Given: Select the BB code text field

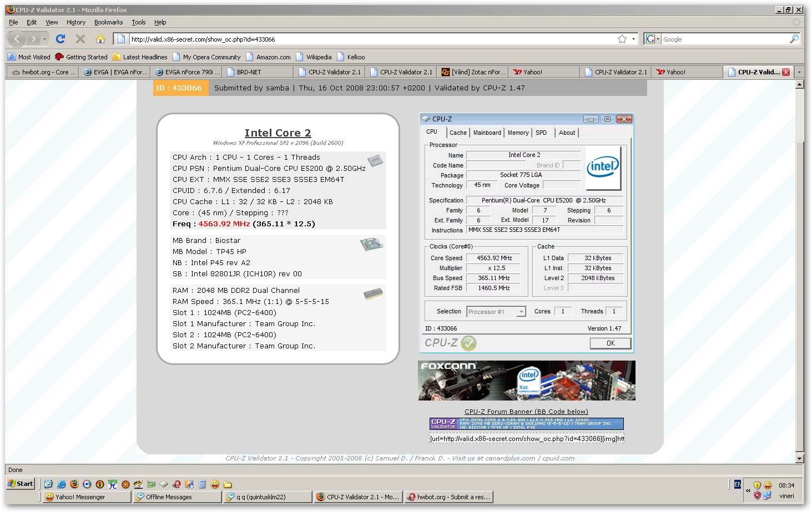Looking at the screenshot, I should point(527,439).
